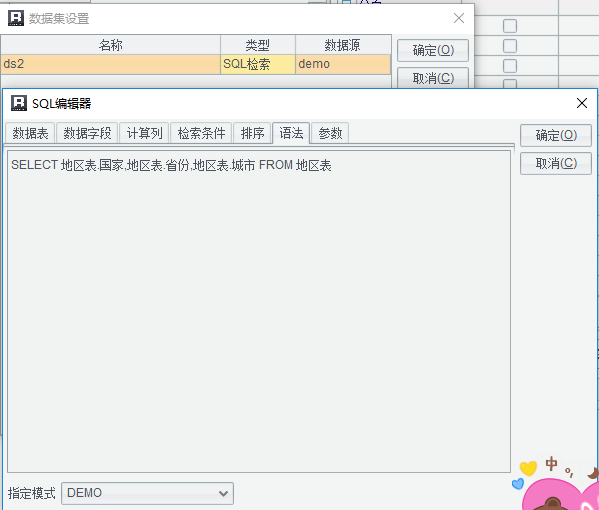Open the 参数 tab
The image size is (599, 510).
coord(330,133)
